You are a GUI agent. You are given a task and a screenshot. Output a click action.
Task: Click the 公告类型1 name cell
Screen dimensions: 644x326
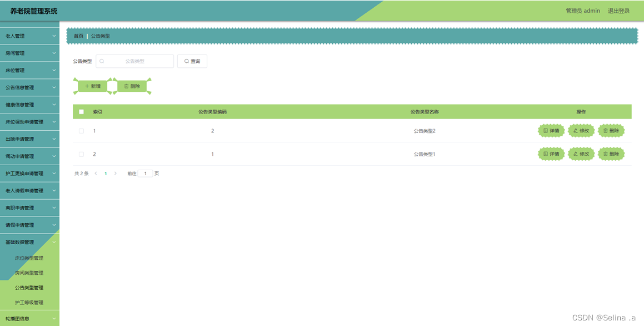coord(425,154)
